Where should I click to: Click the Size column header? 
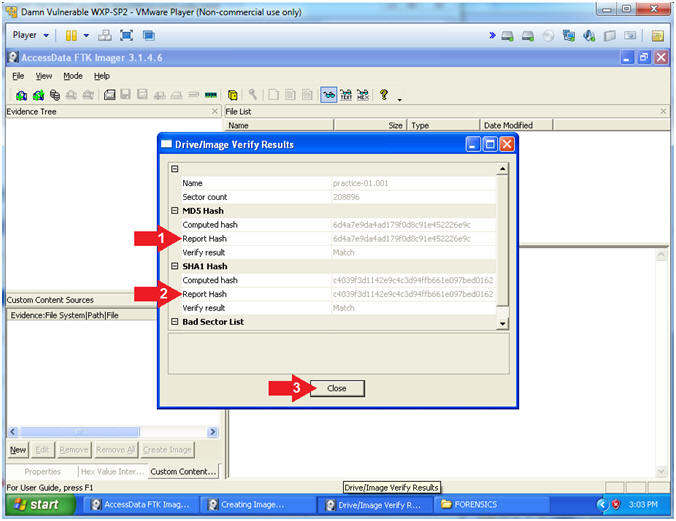coord(370,125)
